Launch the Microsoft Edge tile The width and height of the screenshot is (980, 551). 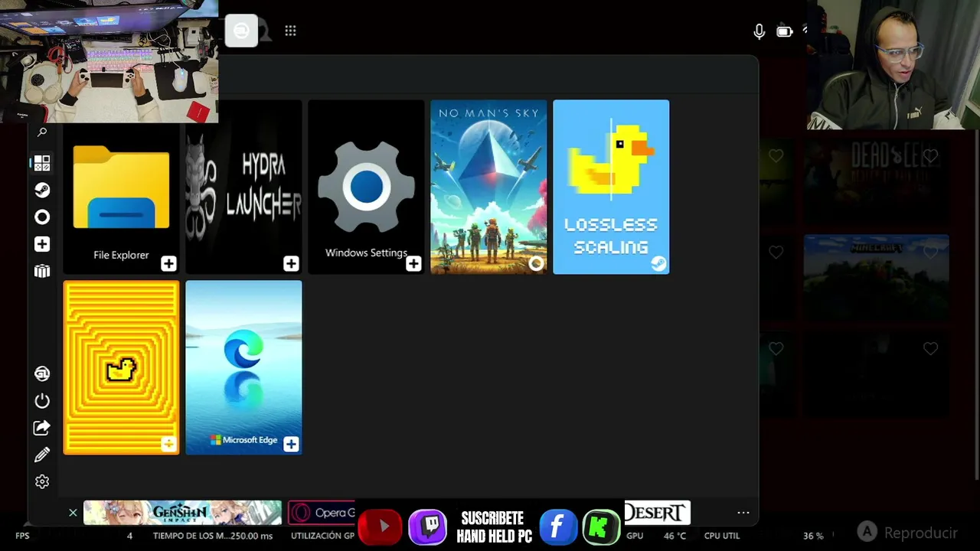243,367
